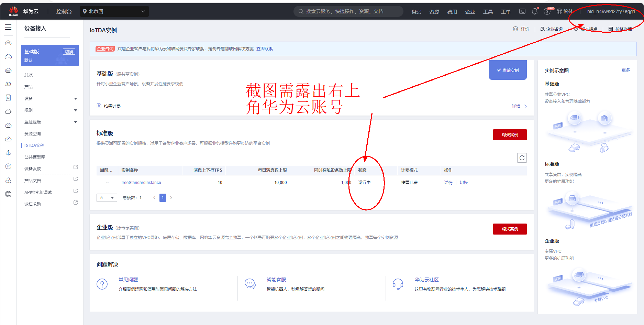The image size is (644, 325).
Task: Click the smiley icon next to 评价
Action: [515, 29]
